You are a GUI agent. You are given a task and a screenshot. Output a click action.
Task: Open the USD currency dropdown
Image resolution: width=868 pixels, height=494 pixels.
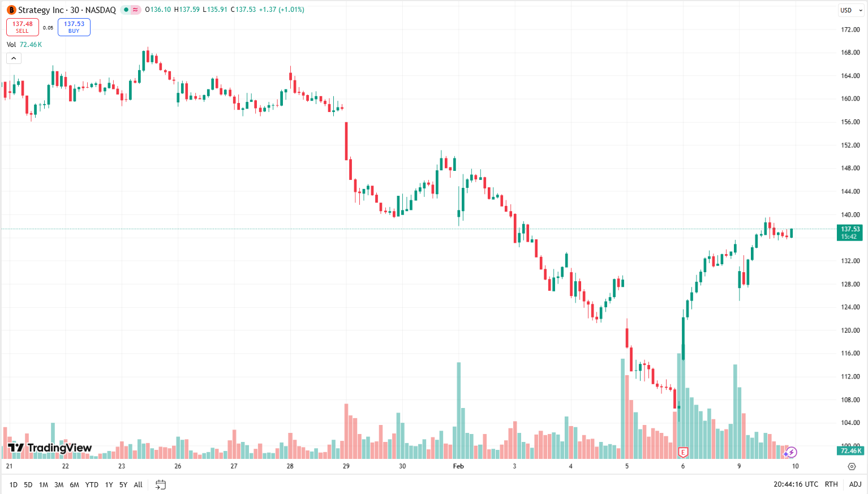851,10
